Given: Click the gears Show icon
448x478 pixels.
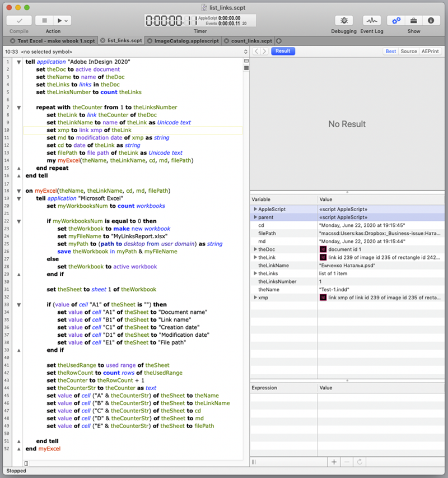Looking at the screenshot, I should [x=396, y=21].
